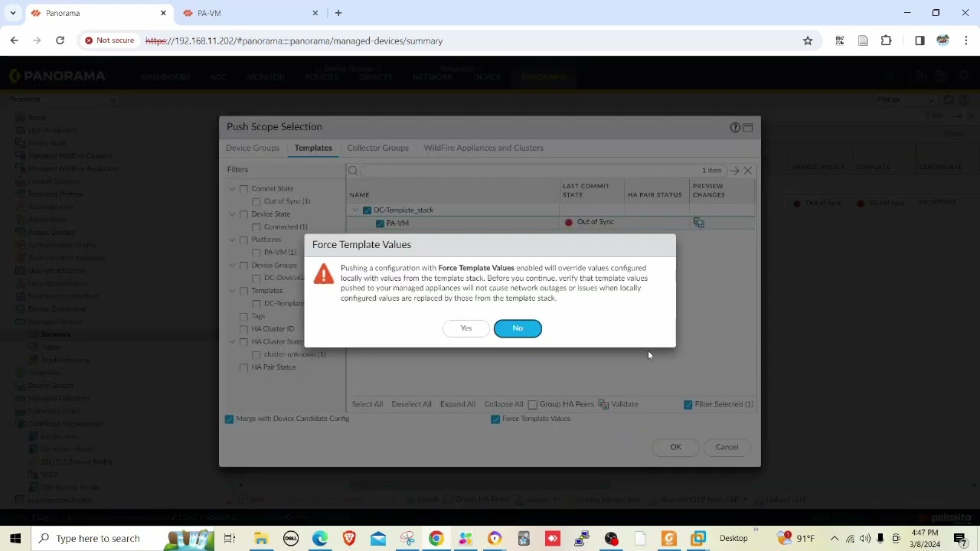Open help icon in Push Scope Selection
Image resolution: width=980 pixels, height=551 pixels.
point(735,127)
